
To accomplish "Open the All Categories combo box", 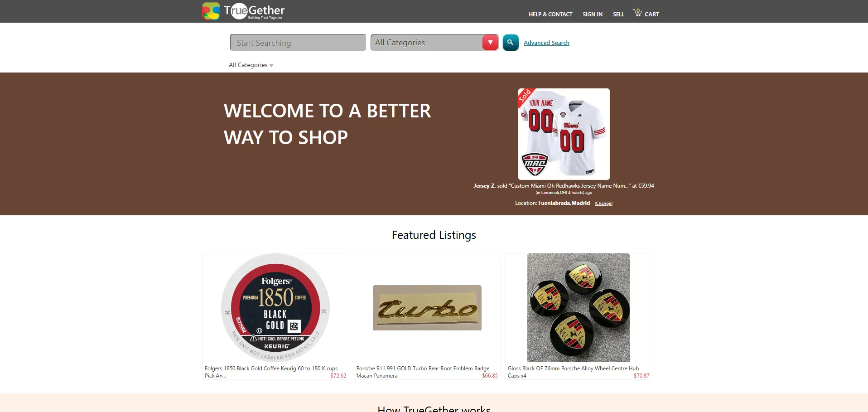I will 434,43.
